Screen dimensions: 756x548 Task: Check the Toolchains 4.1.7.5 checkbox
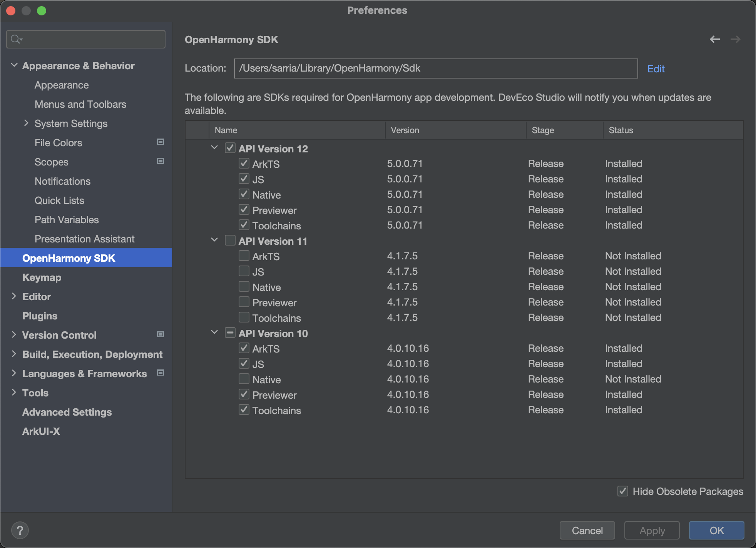tap(244, 317)
